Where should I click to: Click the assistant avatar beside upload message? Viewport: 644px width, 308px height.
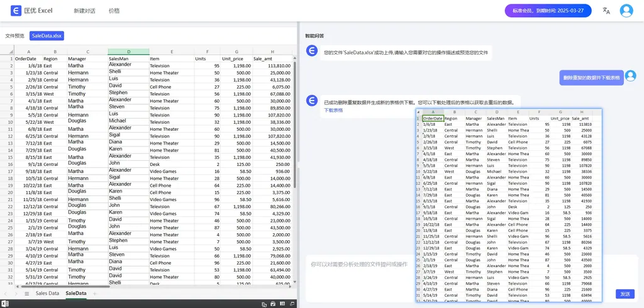[311, 51]
